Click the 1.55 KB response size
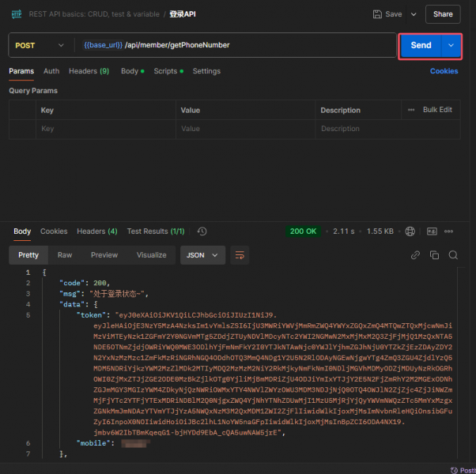The height and width of the screenshot is (474, 476). coord(380,231)
